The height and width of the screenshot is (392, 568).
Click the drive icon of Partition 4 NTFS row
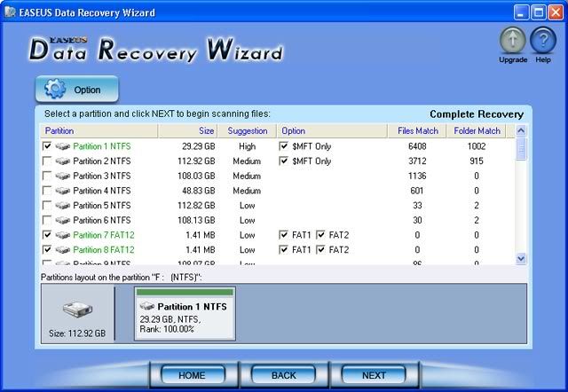point(63,191)
